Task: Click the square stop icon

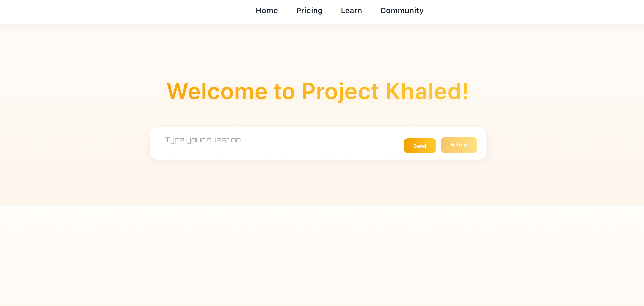Action: 452,145
